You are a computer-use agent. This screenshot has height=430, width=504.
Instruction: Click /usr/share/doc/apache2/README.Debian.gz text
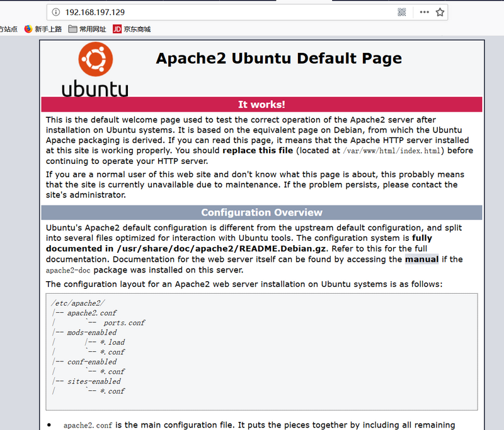coord(222,248)
